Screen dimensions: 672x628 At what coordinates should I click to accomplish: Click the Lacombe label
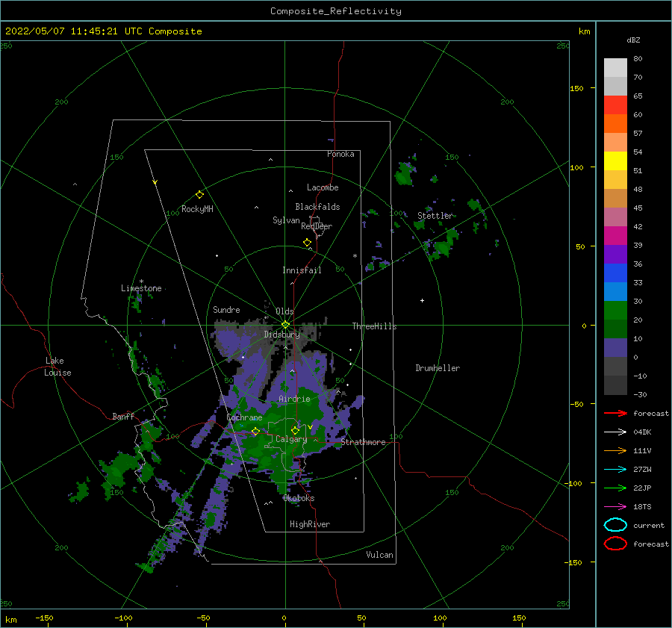point(323,187)
